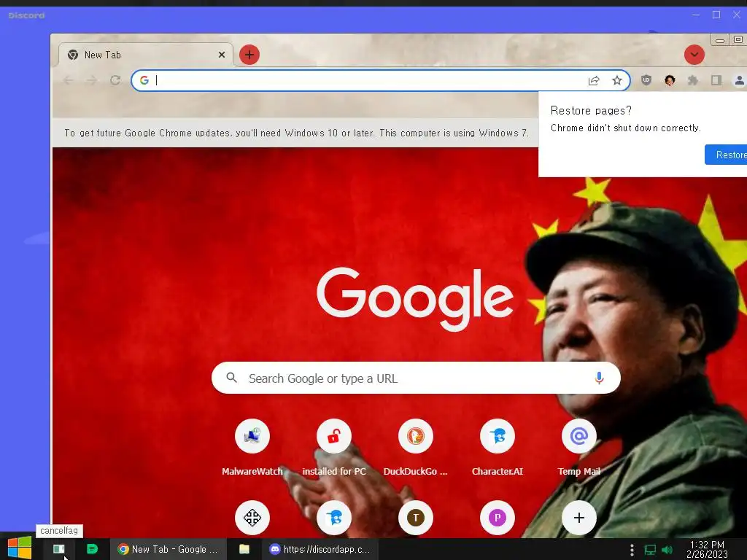
Task: Click the browser forward arrow
Action: [x=91, y=80]
